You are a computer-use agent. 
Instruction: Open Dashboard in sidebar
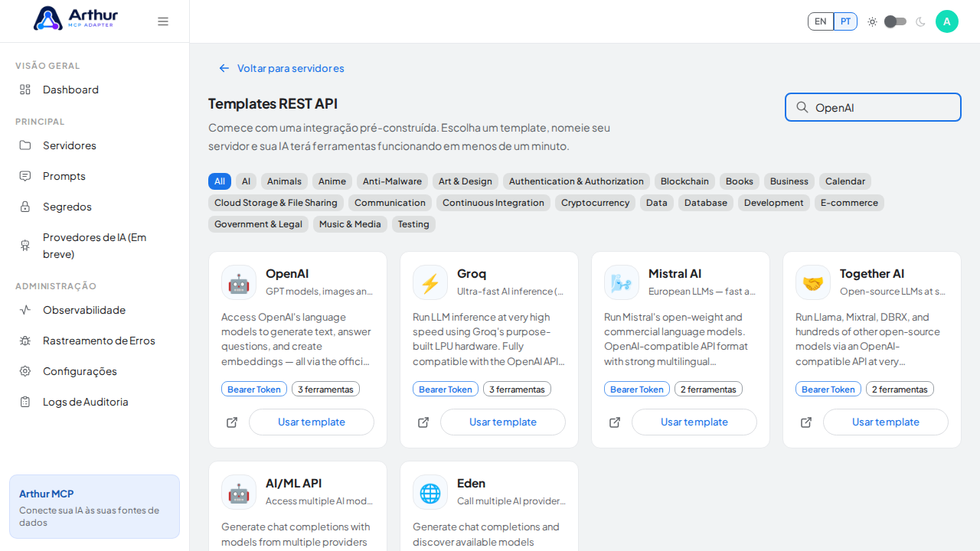[x=94, y=90]
